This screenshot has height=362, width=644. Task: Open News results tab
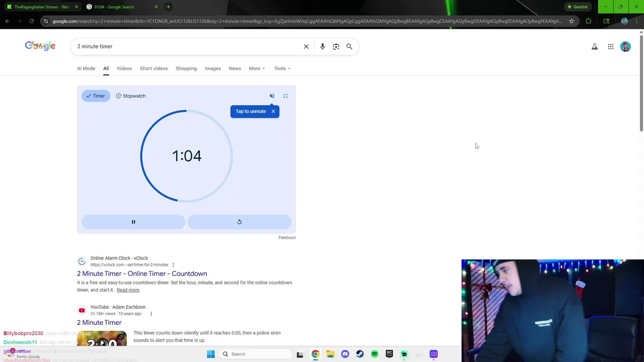(235, 68)
